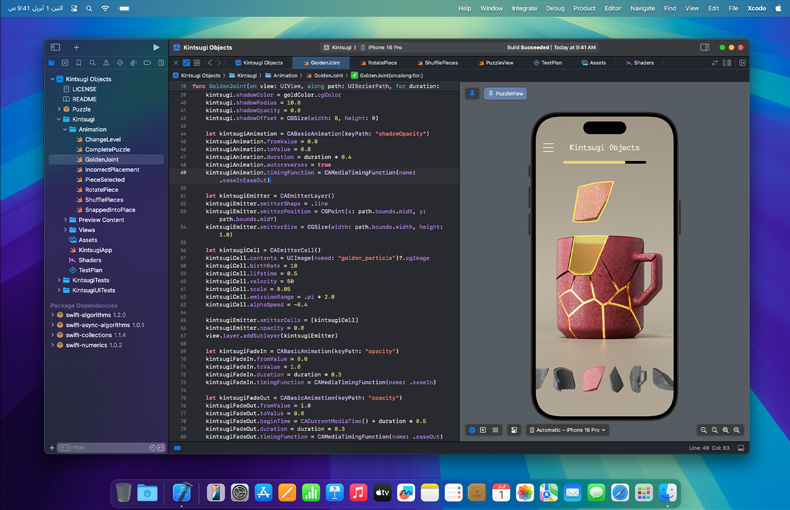
Task: Open the Debug navigator icon
Action: pyautogui.click(x=134, y=63)
